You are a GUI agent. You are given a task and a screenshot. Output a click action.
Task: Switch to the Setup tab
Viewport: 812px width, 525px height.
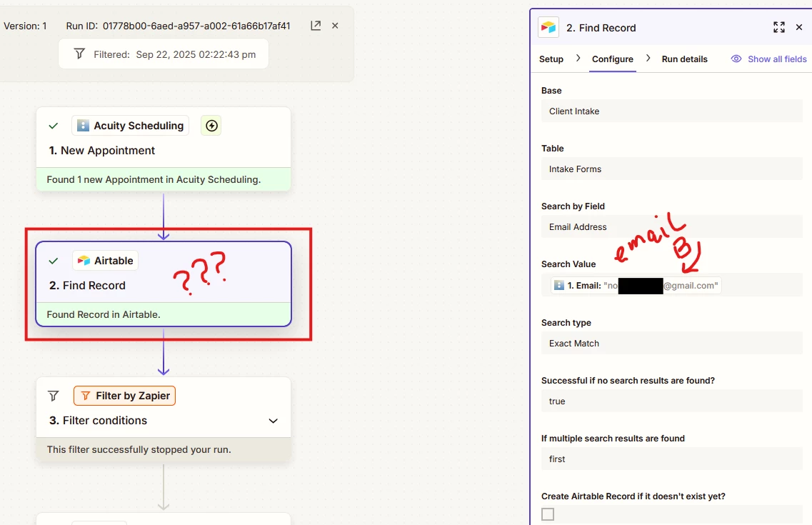pos(551,59)
